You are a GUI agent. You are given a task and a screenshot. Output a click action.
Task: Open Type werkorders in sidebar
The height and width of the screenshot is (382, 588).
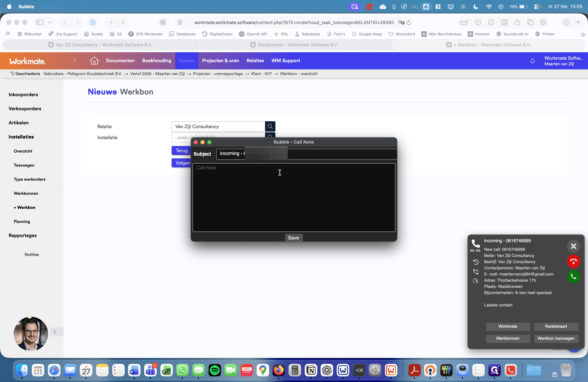[30, 179]
